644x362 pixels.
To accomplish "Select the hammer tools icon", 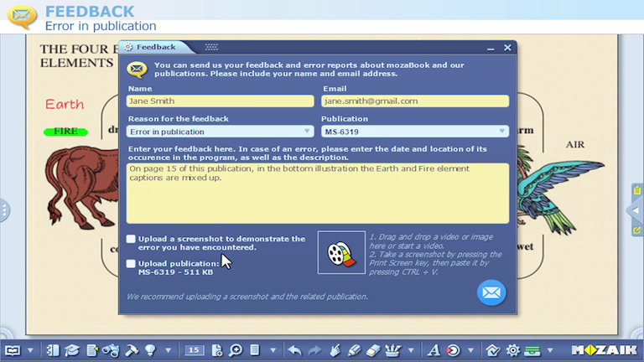I will point(132,350).
